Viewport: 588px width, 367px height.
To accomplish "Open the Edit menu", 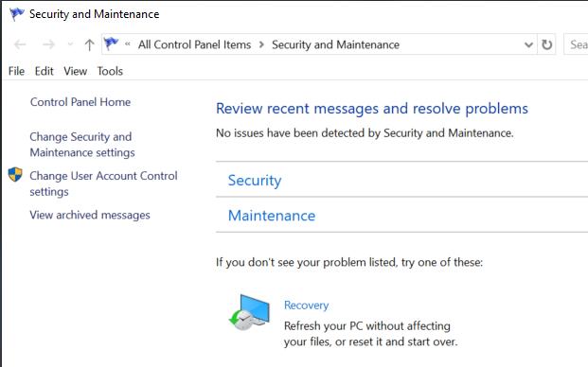I will [x=45, y=71].
